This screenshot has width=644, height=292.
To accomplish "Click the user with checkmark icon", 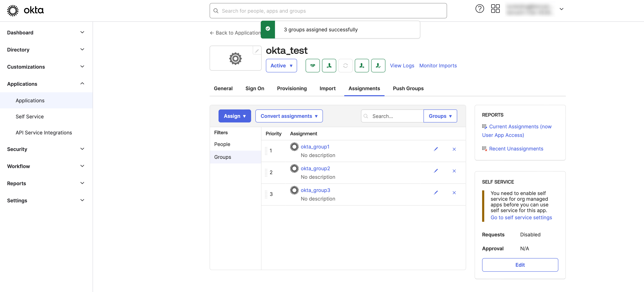I will click(x=378, y=66).
